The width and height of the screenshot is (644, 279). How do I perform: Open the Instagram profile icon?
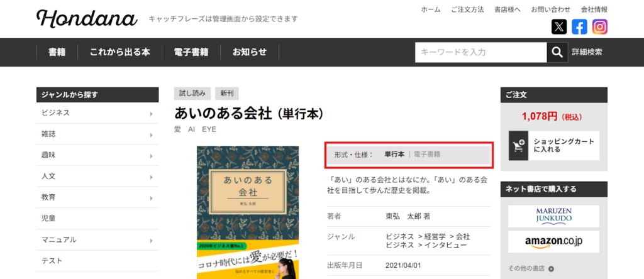click(x=599, y=27)
